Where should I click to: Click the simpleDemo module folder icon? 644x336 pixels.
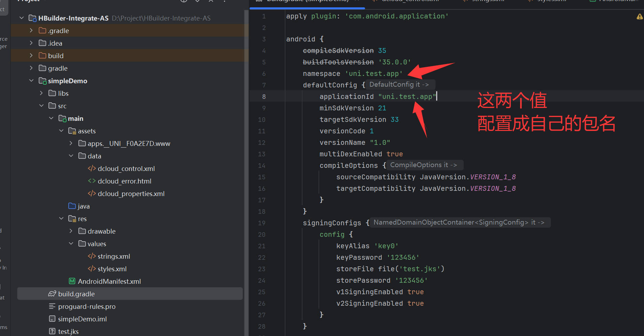pos(42,81)
